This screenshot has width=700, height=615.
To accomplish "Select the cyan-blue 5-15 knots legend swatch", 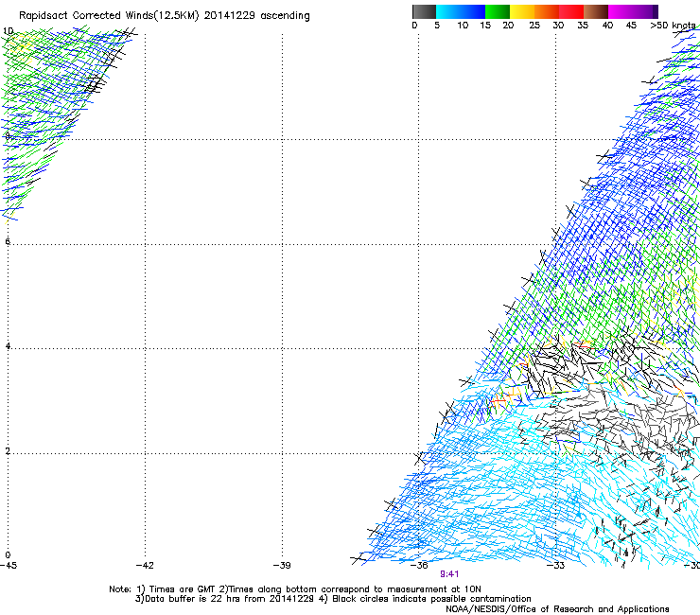I will [461, 11].
